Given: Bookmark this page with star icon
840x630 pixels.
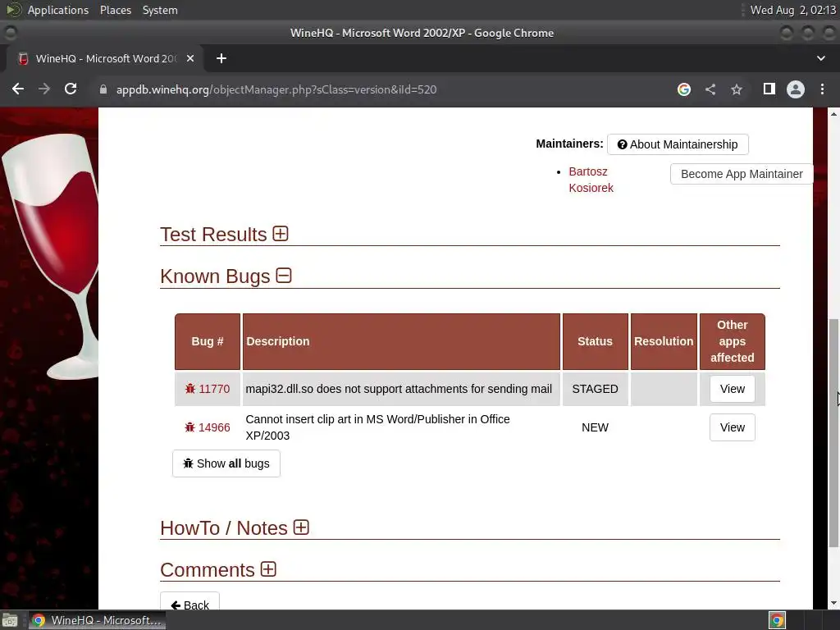Looking at the screenshot, I should pos(737,89).
